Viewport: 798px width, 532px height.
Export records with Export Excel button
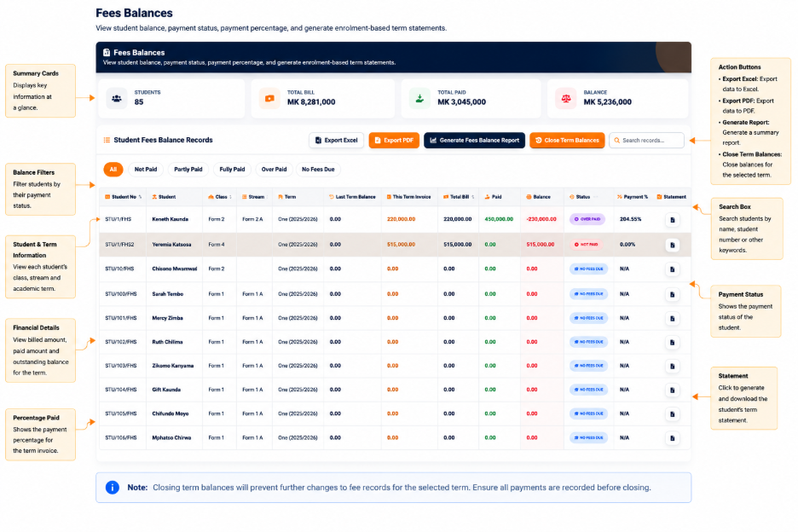click(x=337, y=140)
